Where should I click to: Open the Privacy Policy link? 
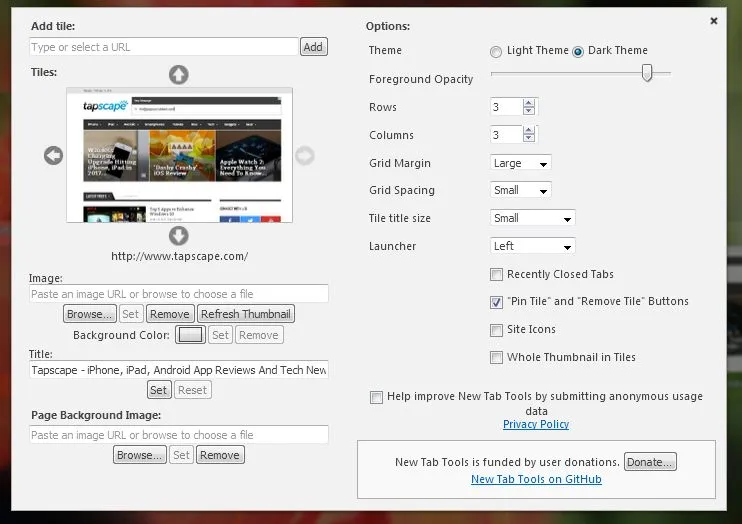point(536,424)
